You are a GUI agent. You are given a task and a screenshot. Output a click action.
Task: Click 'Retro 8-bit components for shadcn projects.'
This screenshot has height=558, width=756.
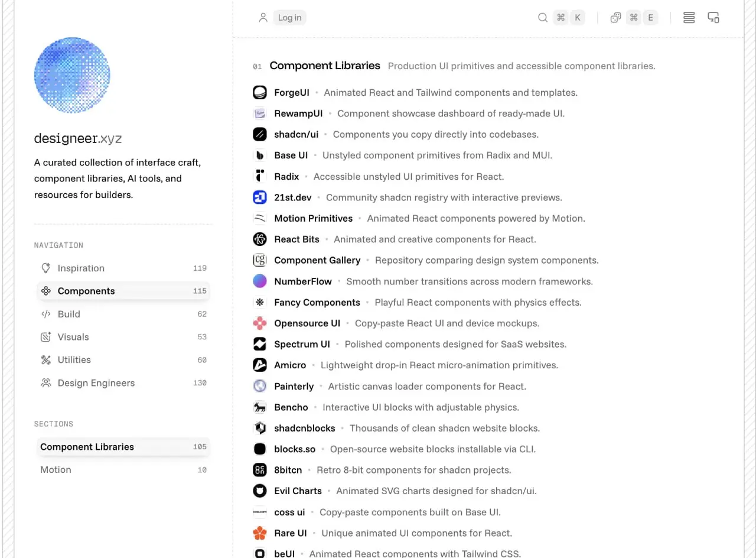click(x=414, y=471)
